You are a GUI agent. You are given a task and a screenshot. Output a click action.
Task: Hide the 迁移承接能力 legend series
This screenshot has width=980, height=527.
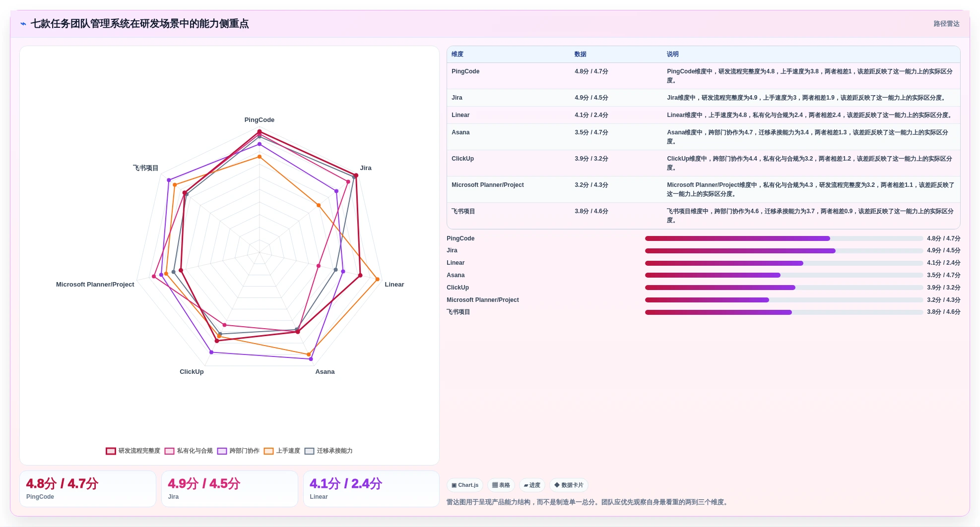pos(328,451)
